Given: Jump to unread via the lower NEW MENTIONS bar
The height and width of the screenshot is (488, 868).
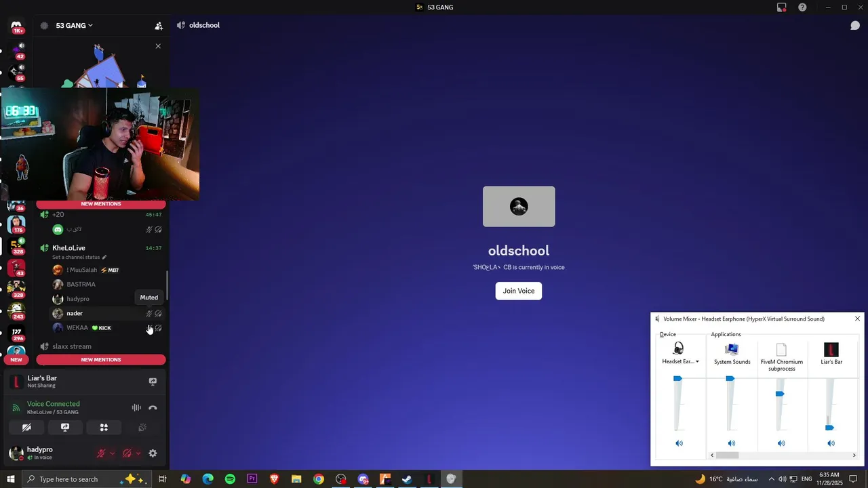Looking at the screenshot, I should (101, 360).
